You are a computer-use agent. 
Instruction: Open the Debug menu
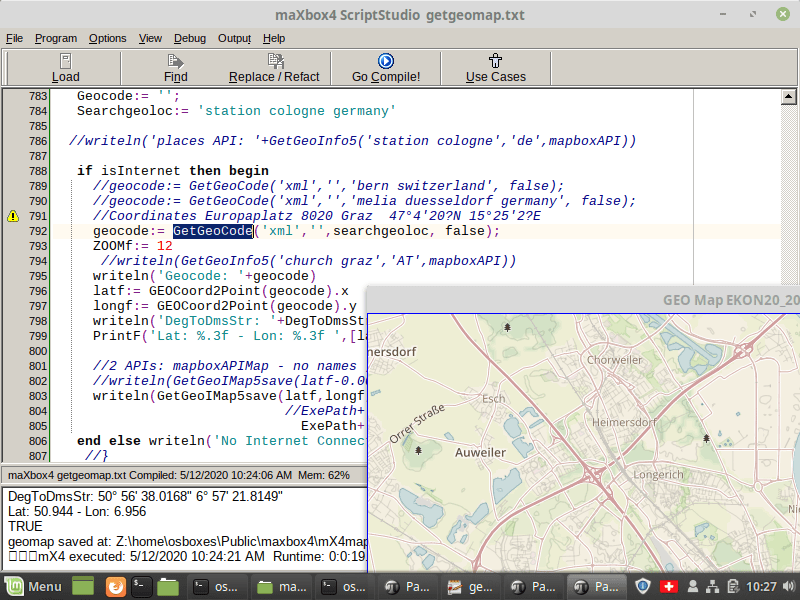[190, 38]
